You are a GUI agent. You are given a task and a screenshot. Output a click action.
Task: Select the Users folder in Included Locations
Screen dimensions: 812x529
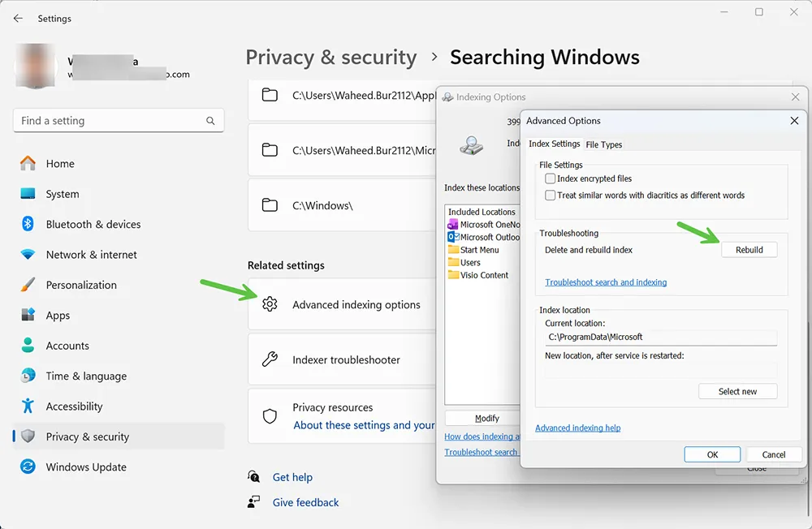(x=469, y=263)
